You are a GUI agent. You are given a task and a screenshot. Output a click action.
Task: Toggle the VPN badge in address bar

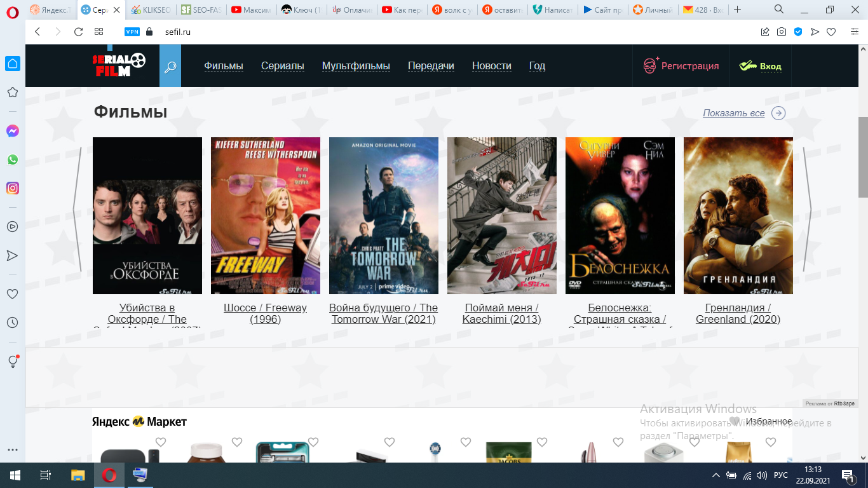click(132, 32)
